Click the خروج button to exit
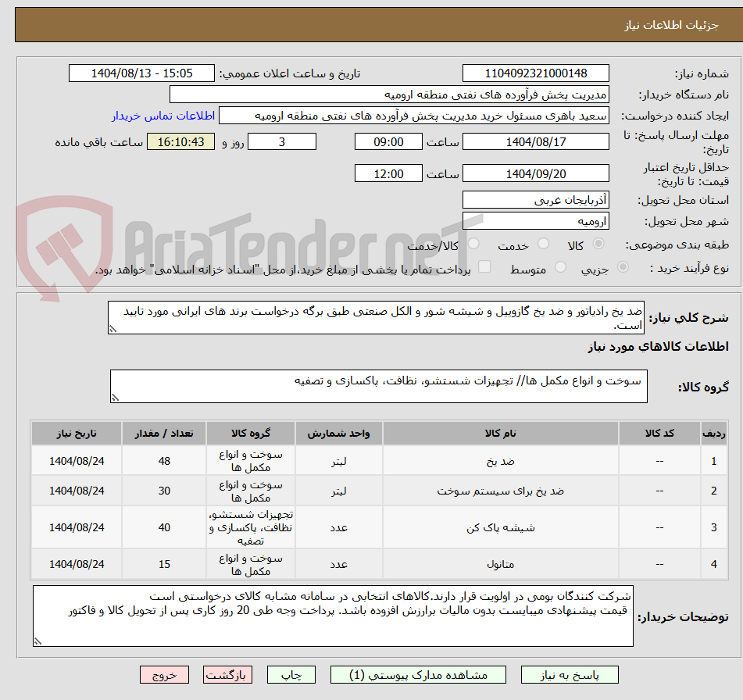Screen dimensions: 743x700 164,675
